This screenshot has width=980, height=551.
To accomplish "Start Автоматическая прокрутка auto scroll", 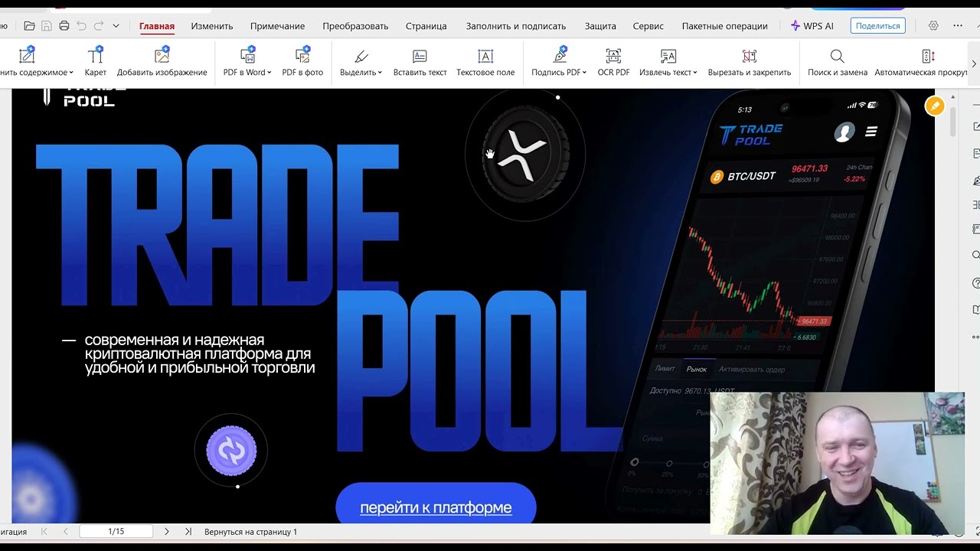I will [921, 63].
